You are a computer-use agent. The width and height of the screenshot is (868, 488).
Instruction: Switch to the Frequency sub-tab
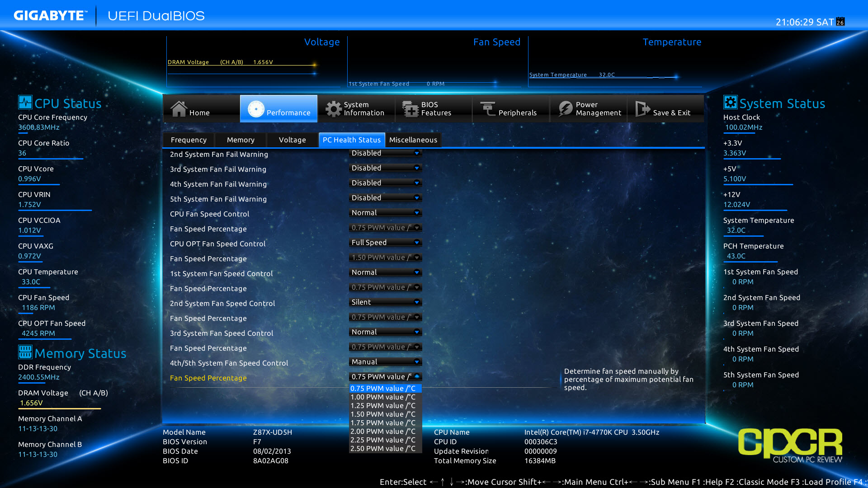point(189,140)
